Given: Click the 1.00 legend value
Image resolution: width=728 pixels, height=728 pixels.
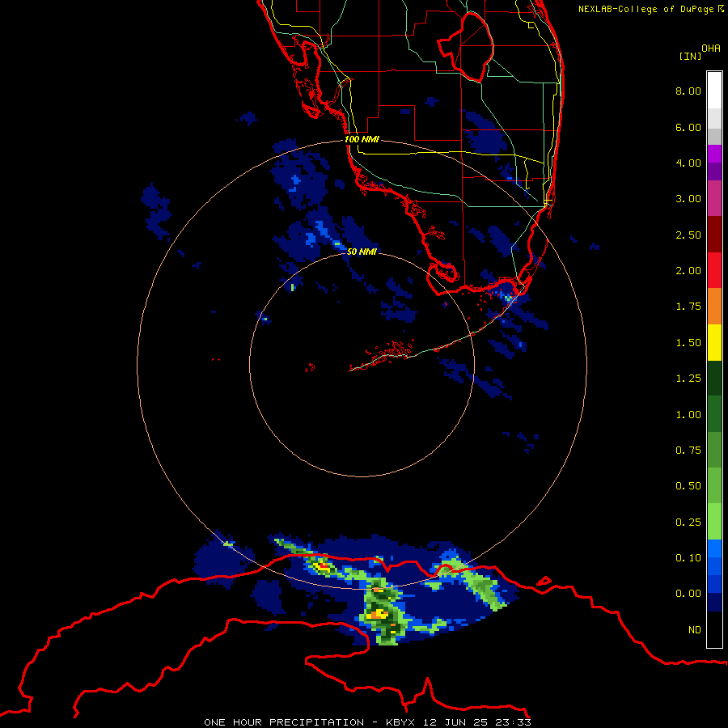Looking at the screenshot, I should click(688, 415).
